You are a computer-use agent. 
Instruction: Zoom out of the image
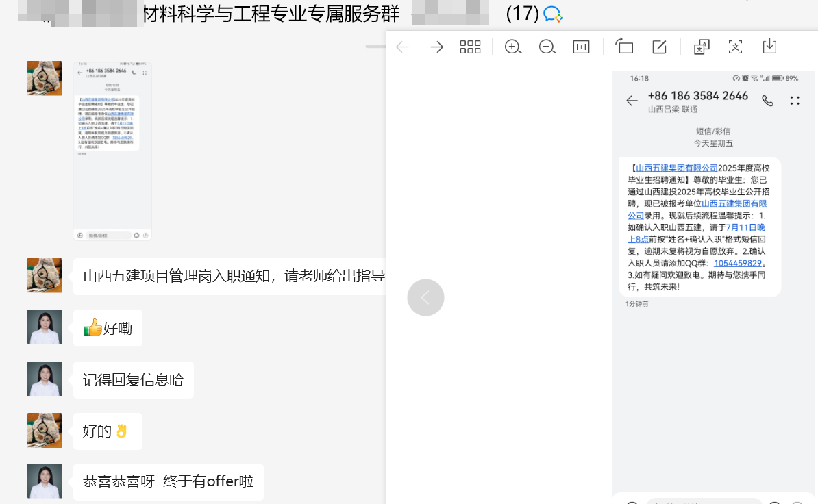pos(547,47)
